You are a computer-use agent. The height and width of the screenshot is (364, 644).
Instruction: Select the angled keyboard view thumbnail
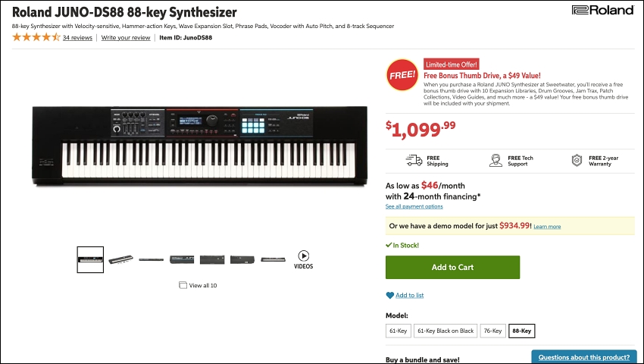[x=120, y=259]
